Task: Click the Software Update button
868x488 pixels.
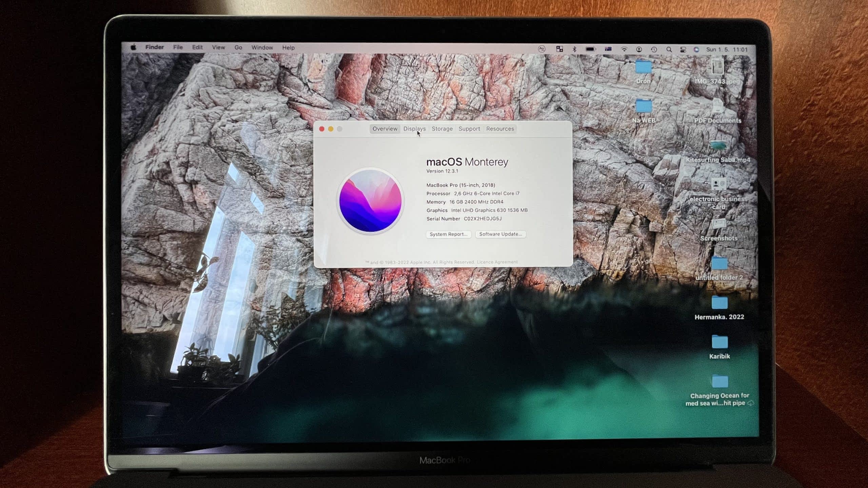Action: coord(500,234)
